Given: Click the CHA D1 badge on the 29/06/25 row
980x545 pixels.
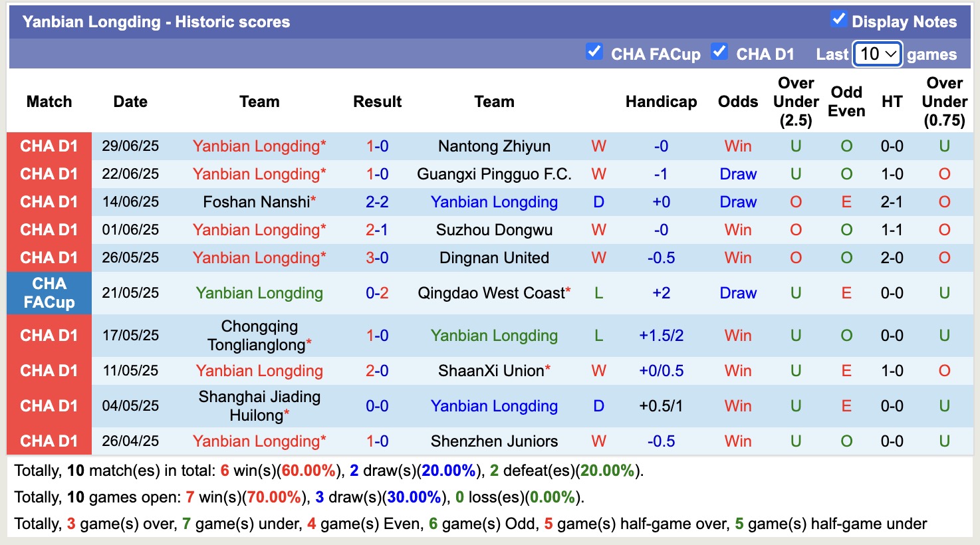Looking at the screenshot, I should click(49, 146).
